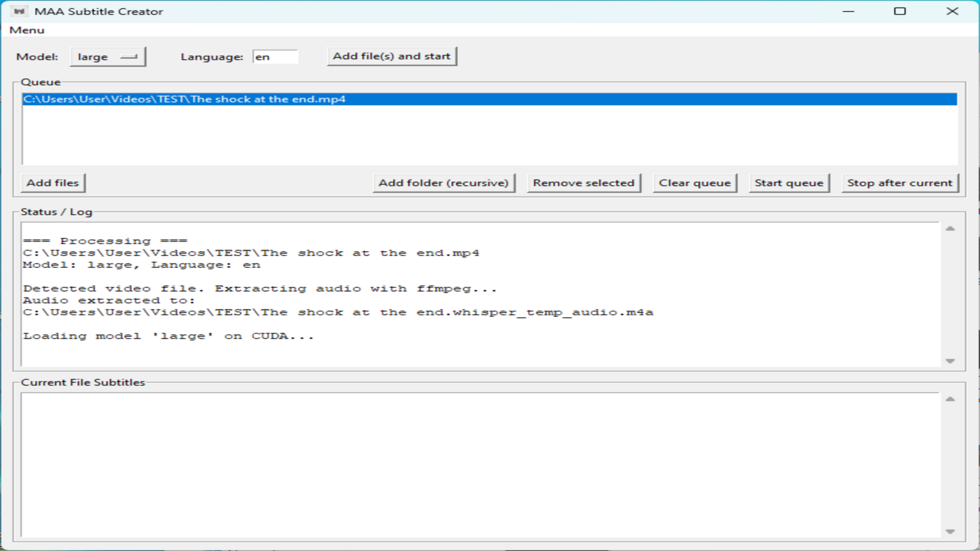Clear the queue with 'Clear queue'
This screenshot has height=551, width=980.
pyautogui.click(x=694, y=183)
